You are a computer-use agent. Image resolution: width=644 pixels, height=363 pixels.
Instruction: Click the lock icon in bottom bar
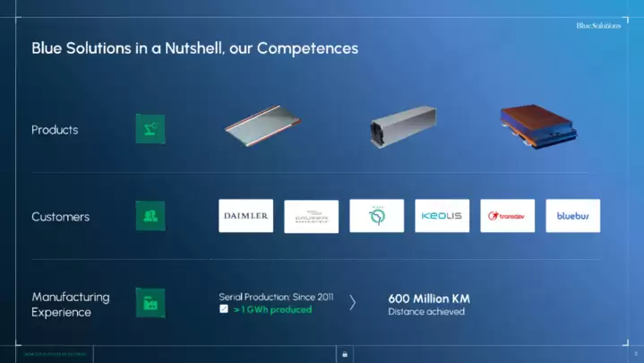[x=345, y=354]
